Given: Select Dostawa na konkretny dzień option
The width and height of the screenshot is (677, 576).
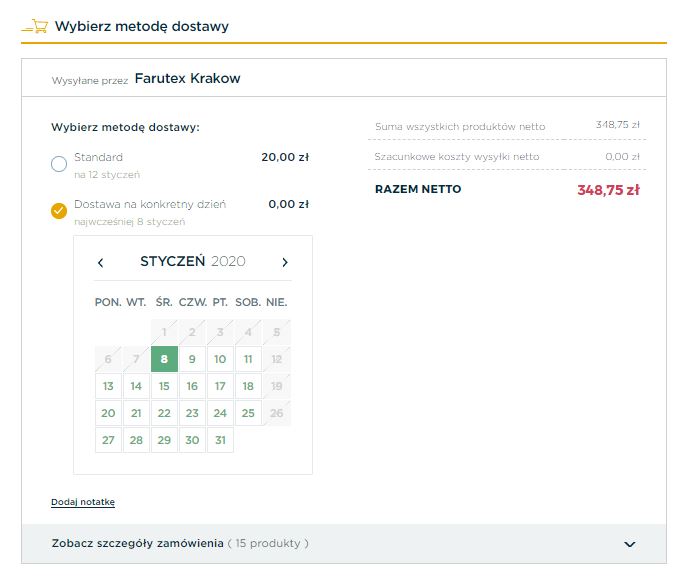Looking at the screenshot, I should pos(59,211).
